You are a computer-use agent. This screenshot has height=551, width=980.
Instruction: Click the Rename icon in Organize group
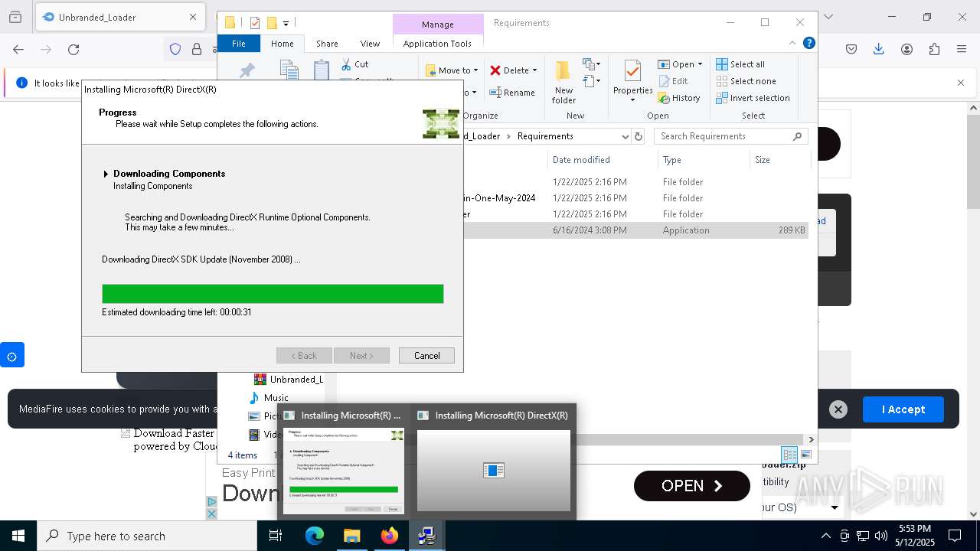(495, 93)
